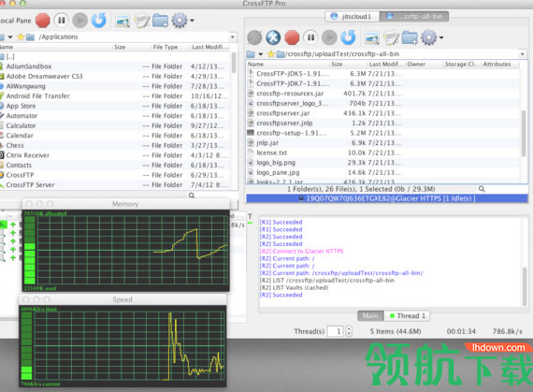533x392 pixels.
Task: Refresh the local pane listing
Action: pyautogui.click(x=99, y=21)
